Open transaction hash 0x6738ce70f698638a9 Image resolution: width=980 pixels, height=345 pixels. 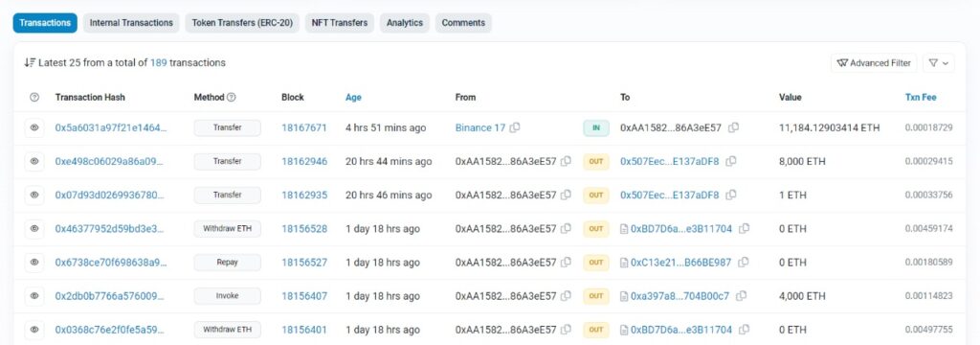tap(111, 263)
